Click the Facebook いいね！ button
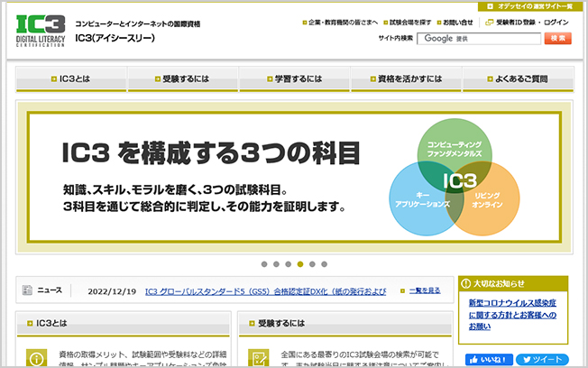 (489, 359)
